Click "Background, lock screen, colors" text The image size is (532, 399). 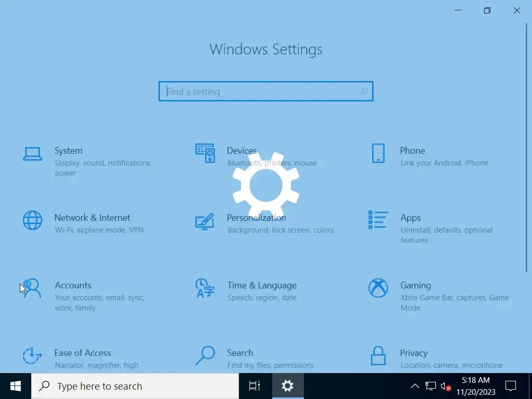click(281, 230)
